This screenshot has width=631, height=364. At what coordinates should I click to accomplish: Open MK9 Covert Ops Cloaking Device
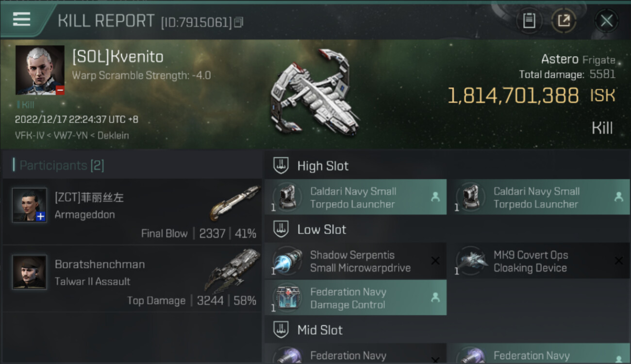tap(539, 261)
